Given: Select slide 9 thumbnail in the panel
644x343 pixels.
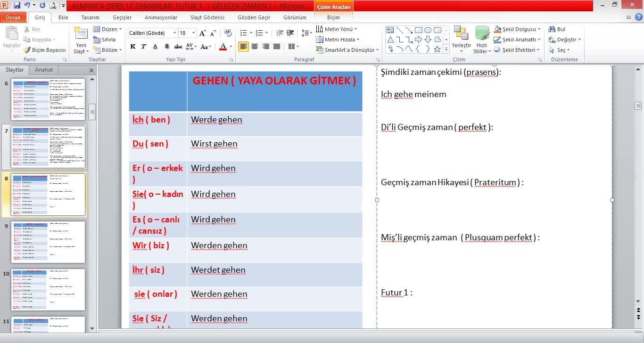Looking at the screenshot, I should pos(48,242).
